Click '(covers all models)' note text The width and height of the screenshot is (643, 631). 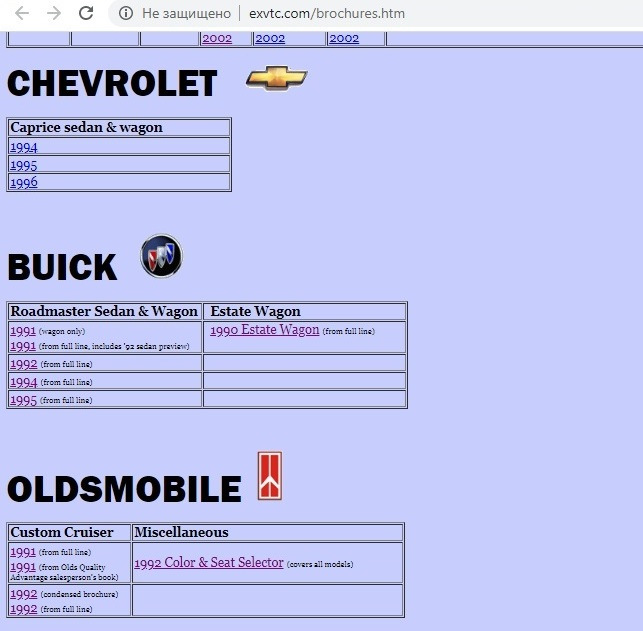coord(320,564)
